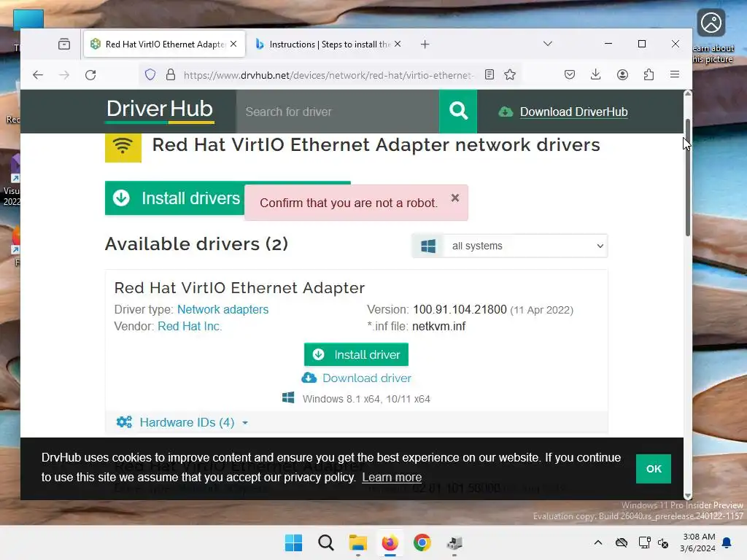Viewport: 747px width, 560px height.
Task: Open a new tab with plus button
Action: pos(425,44)
